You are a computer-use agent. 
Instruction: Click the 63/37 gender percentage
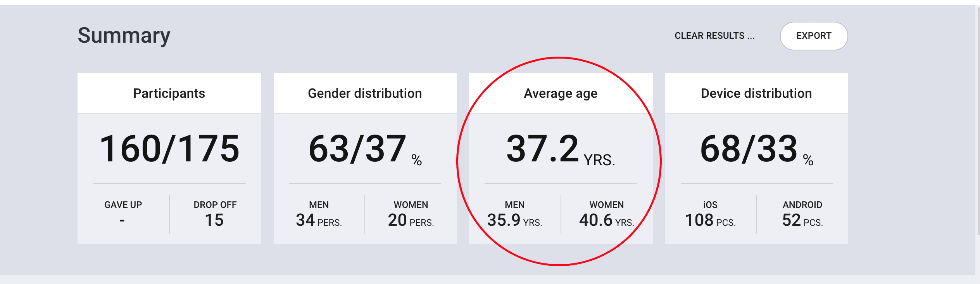365,149
